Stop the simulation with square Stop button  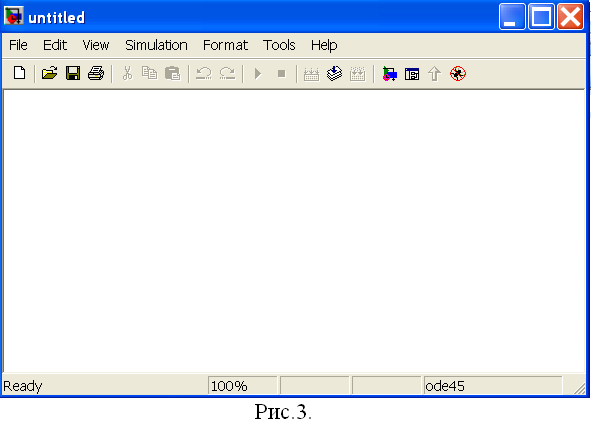pyautogui.click(x=281, y=74)
